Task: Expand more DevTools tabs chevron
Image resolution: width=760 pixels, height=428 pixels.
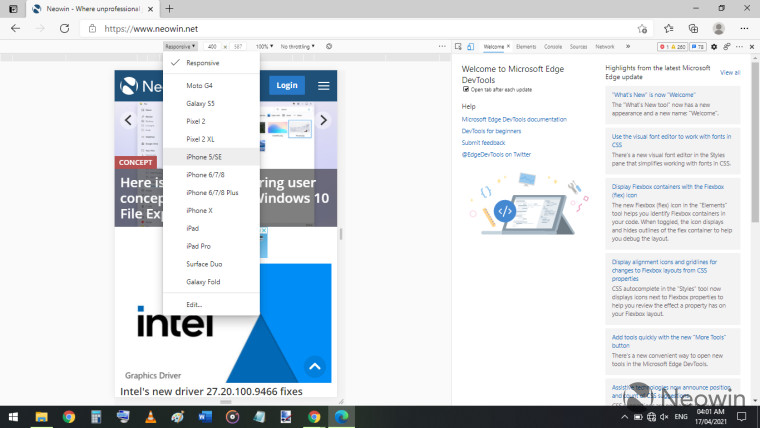Action: [x=628, y=47]
